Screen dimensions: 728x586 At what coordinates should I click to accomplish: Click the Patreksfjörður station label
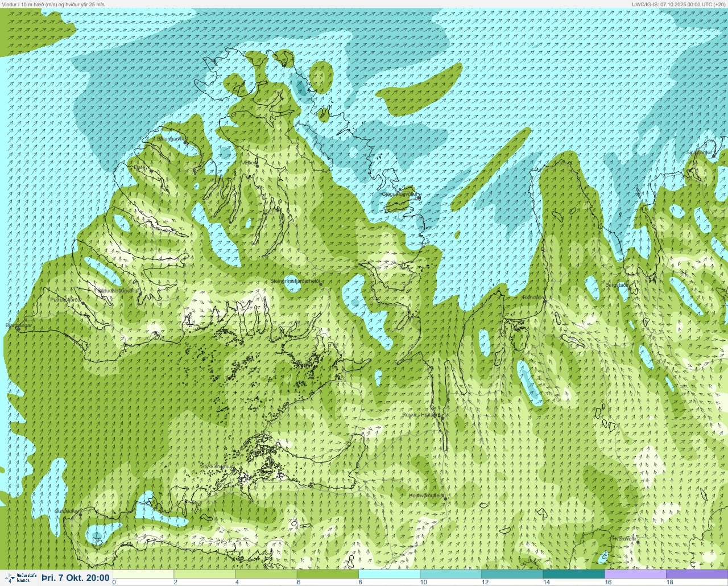[66, 299]
